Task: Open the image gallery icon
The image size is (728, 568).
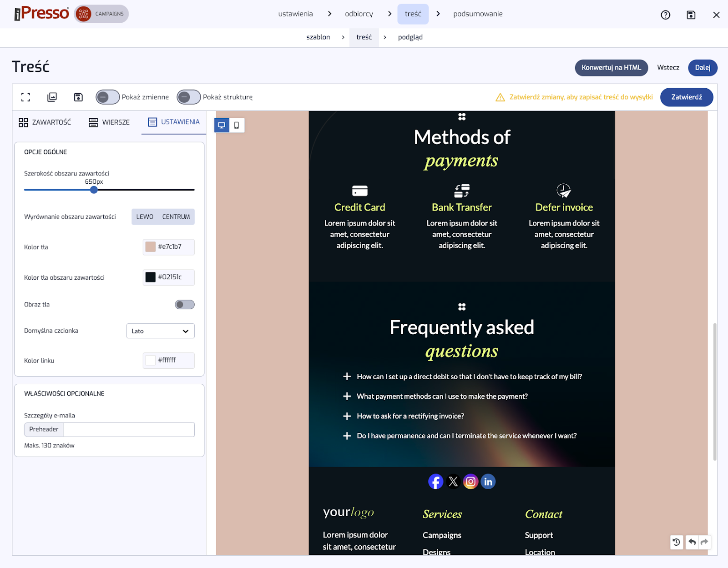Action: pos(52,97)
